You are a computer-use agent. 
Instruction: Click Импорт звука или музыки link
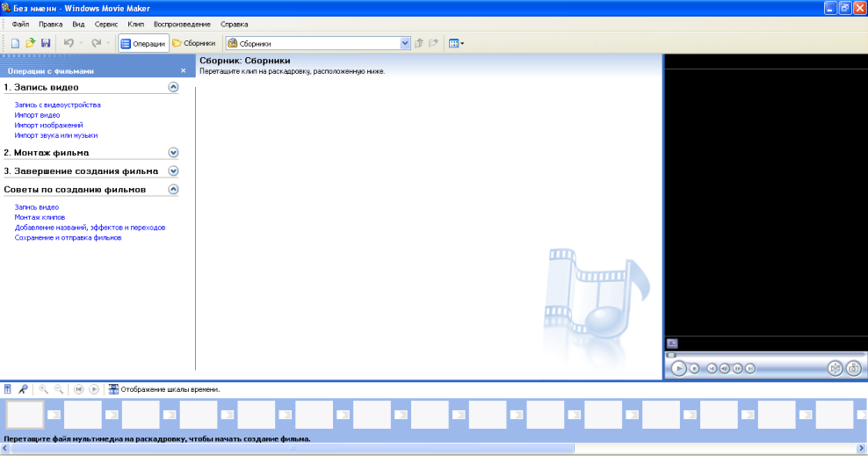[x=56, y=135]
